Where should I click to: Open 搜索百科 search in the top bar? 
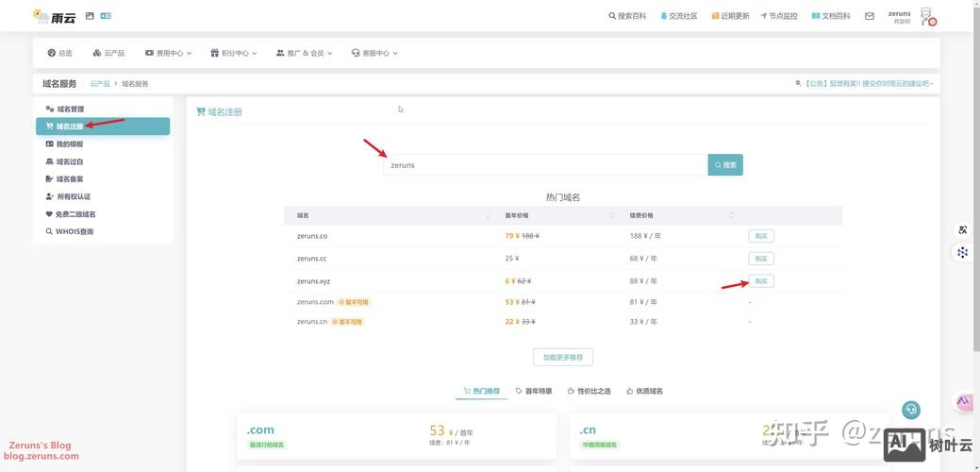627,16
